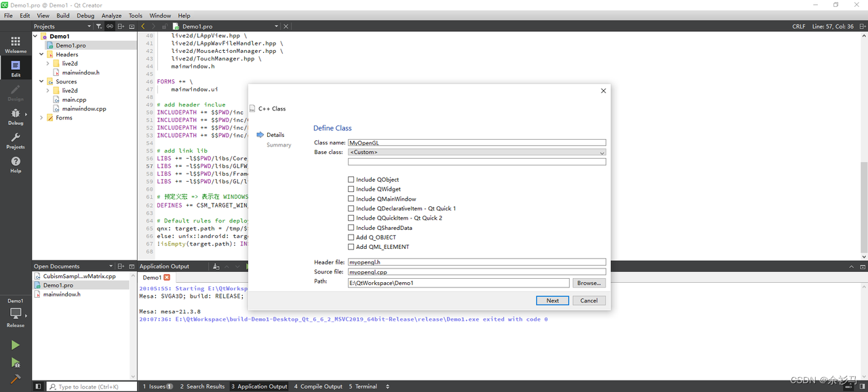Cancel the C++ Class wizard
This screenshot has width=868, height=392.
click(x=589, y=300)
